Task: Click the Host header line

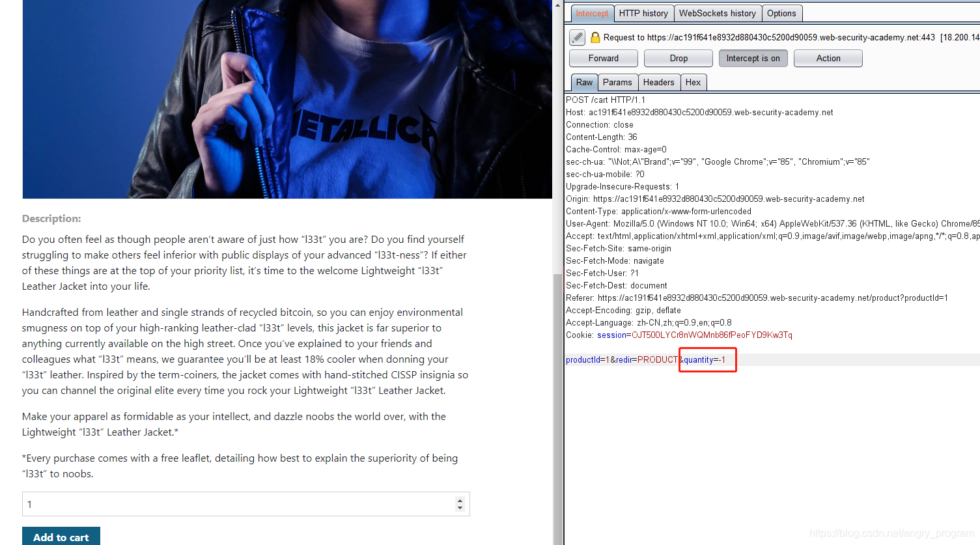Action: pos(699,112)
